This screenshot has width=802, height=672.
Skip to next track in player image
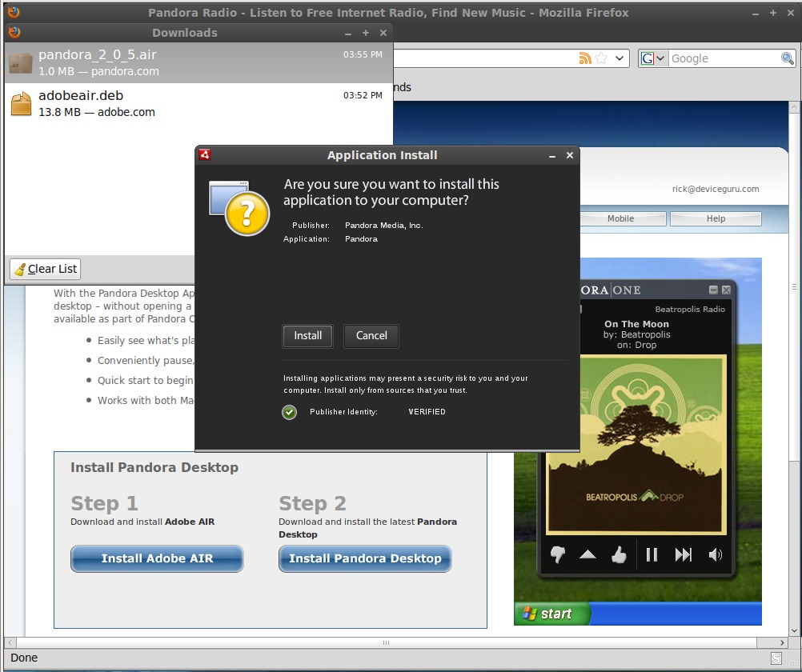[x=684, y=555]
